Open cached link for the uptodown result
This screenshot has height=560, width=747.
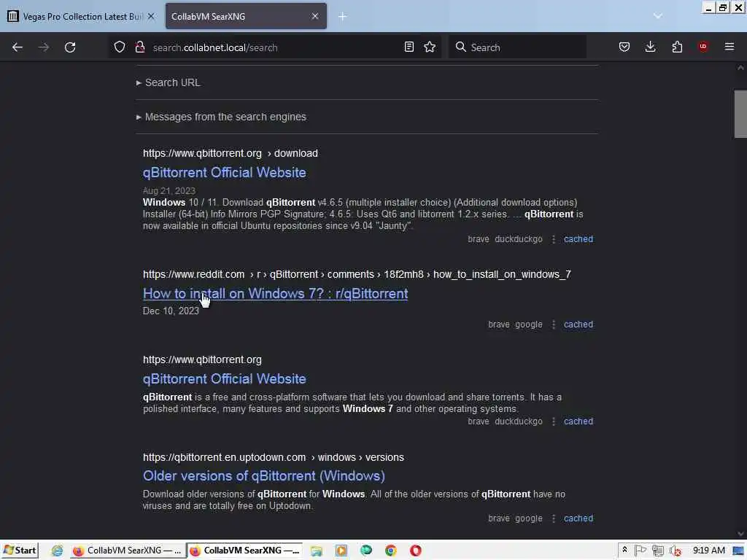click(x=578, y=518)
